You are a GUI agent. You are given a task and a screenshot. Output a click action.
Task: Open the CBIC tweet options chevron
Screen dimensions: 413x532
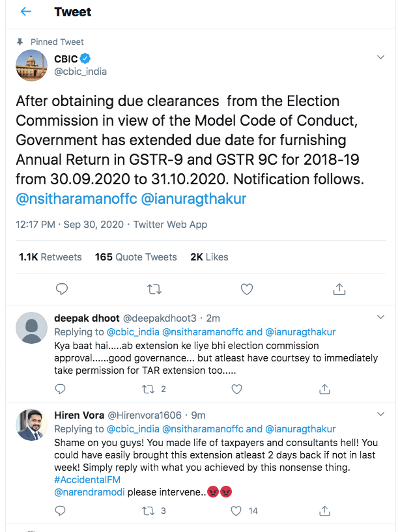click(x=382, y=58)
